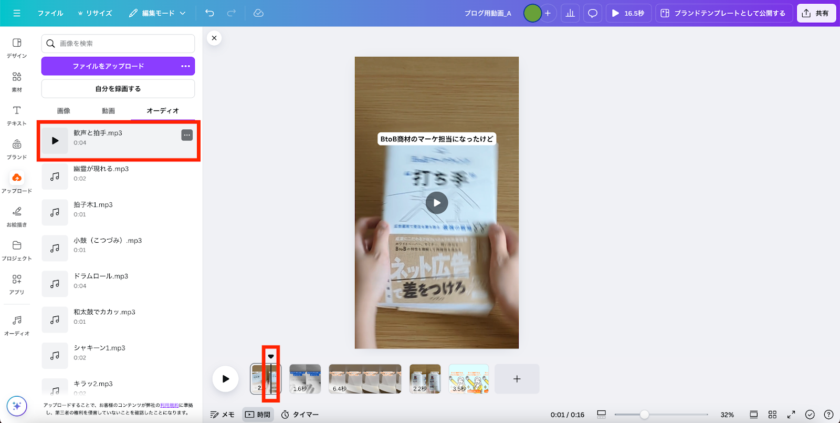Image resolution: width=840 pixels, height=423 pixels.
Task: Open the アプリ (Apps) sidebar panel
Action: pos(17,284)
